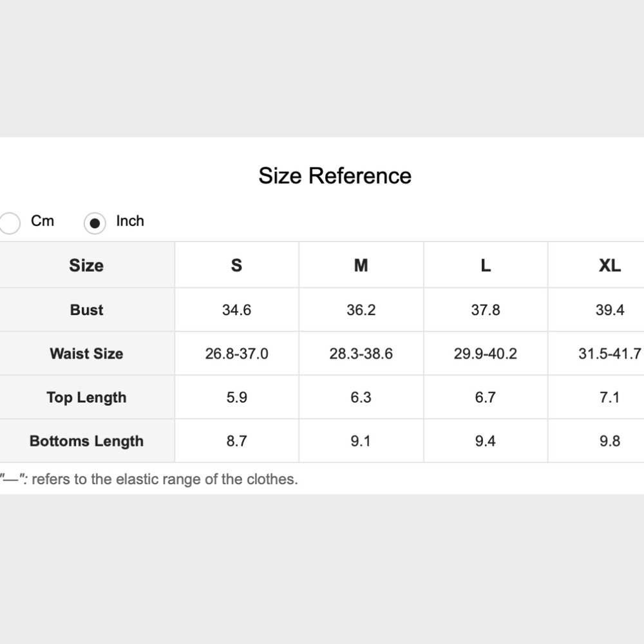644x644 pixels.
Task: Click the 28.3-38.6 waist value for M
Action: [361, 354]
